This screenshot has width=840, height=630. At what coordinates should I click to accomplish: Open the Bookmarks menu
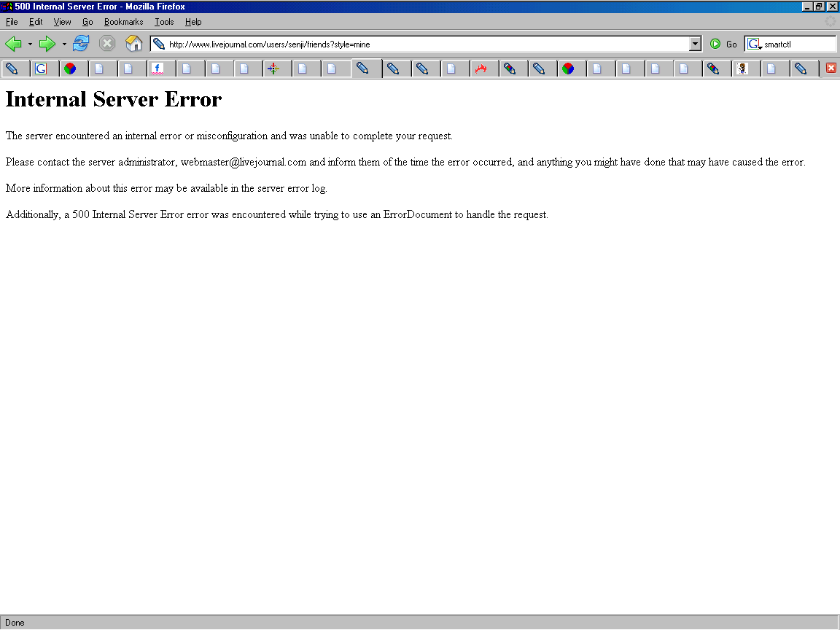123,22
